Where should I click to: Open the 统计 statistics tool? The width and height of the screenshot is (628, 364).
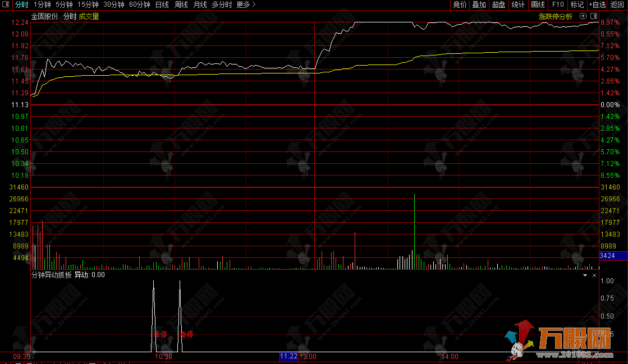(x=518, y=4)
